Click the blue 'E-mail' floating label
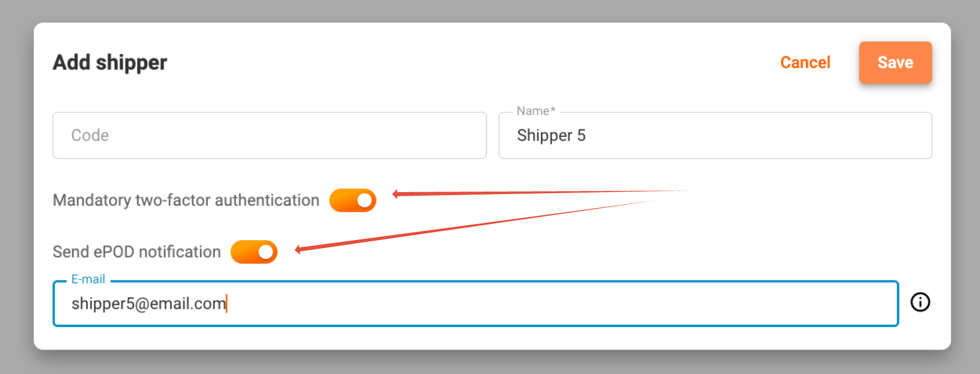The height and width of the screenshot is (374, 980). 88,279
